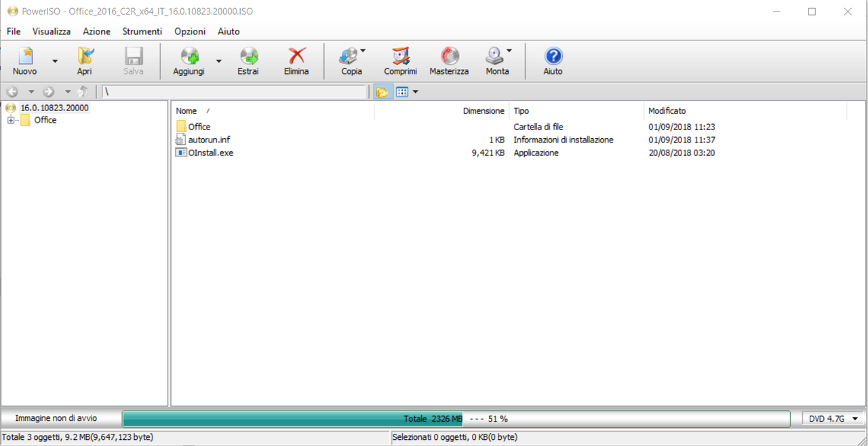The image size is (868, 446).
Task: Click the Apri toolbar icon
Action: 85,56
